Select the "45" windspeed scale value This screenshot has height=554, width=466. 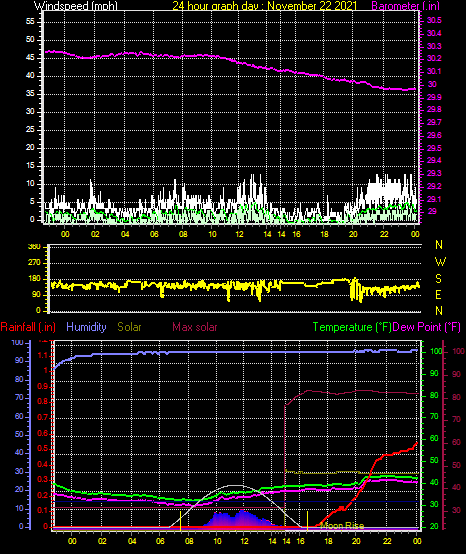(30, 58)
